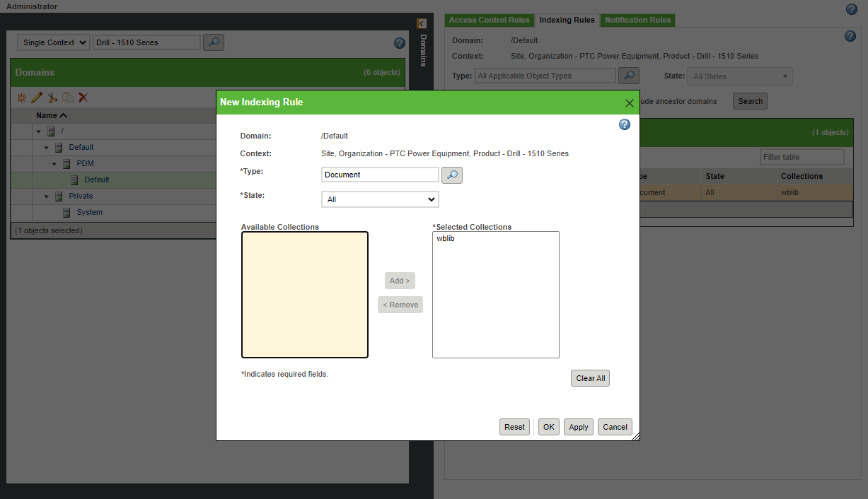
Task: Select the Default domain under PDM
Action: (x=96, y=180)
